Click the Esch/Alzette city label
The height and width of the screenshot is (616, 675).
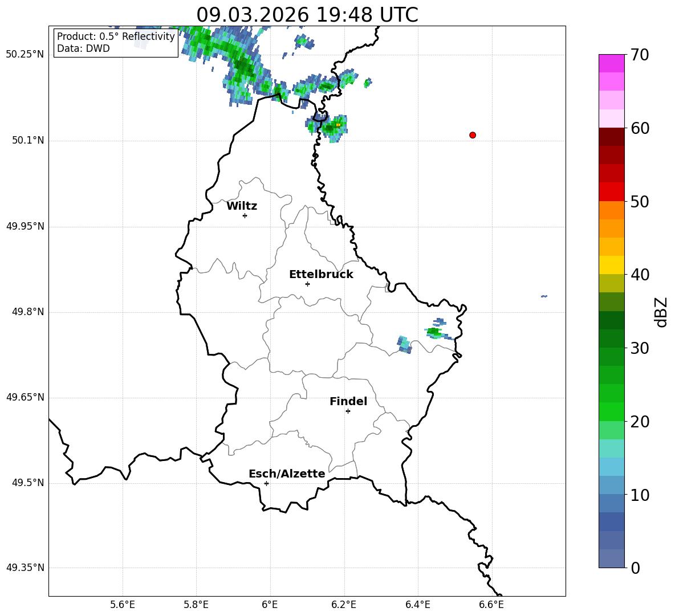click(287, 474)
